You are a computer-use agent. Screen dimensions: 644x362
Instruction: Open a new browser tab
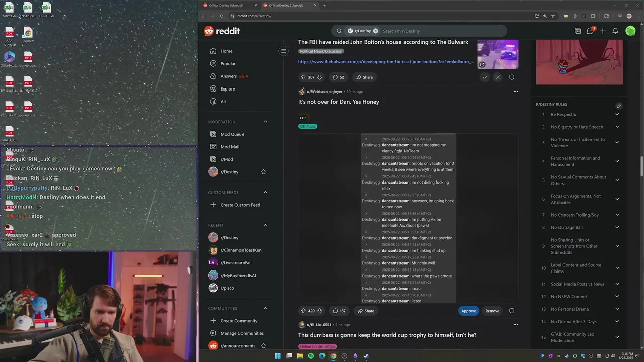tap(325, 5)
